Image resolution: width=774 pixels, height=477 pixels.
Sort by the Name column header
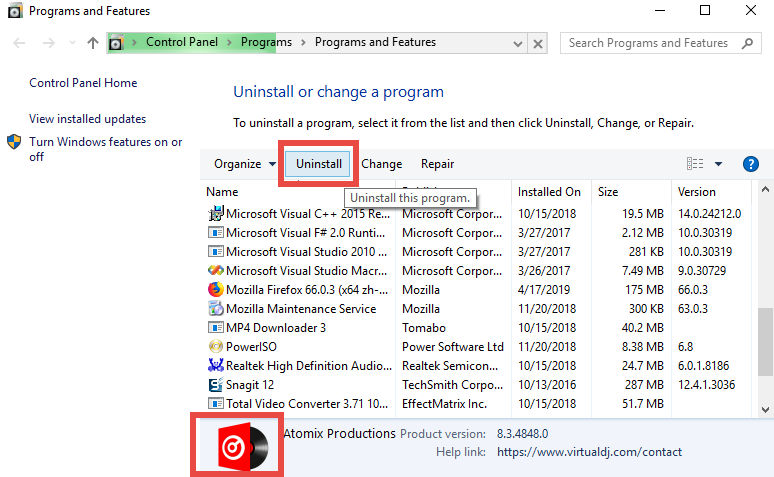pyautogui.click(x=222, y=192)
